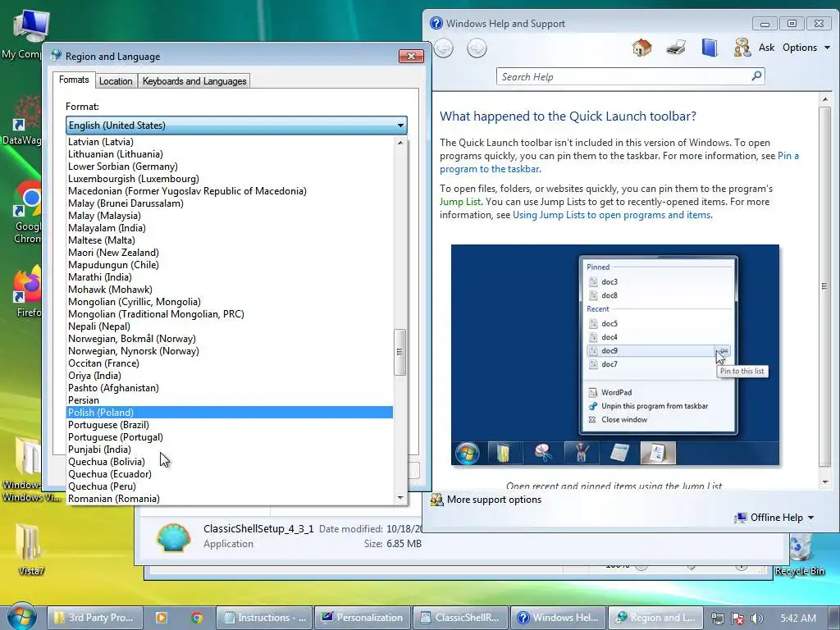Click the Ask people icon in Help toolbar
840x630 pixels.
click(x=742, y=48)
